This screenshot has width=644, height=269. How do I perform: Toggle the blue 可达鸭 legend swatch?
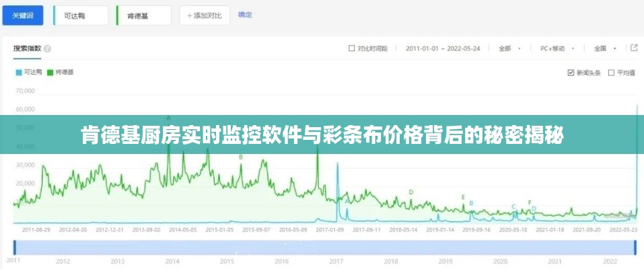tap(18, 72)
